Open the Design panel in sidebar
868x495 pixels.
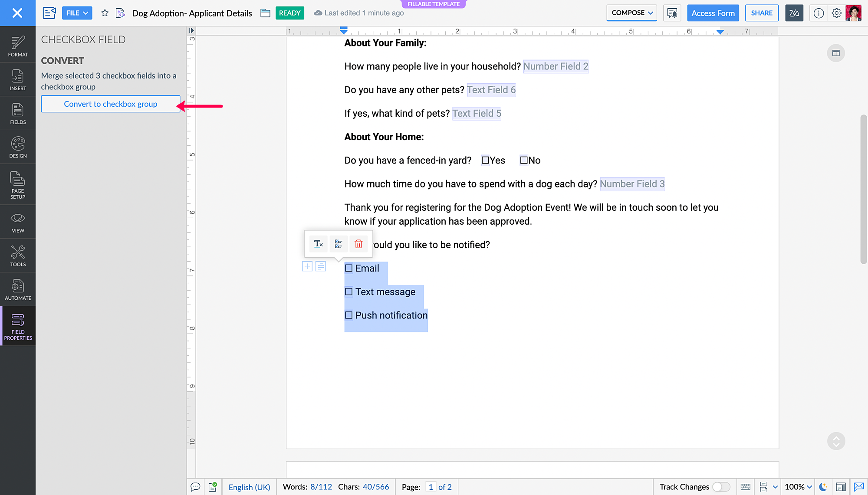18,147
